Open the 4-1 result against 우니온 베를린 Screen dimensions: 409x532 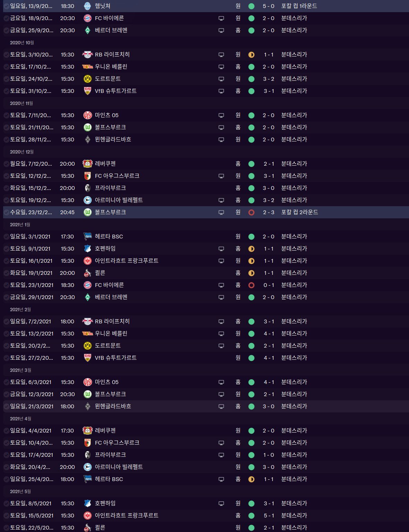269,333
